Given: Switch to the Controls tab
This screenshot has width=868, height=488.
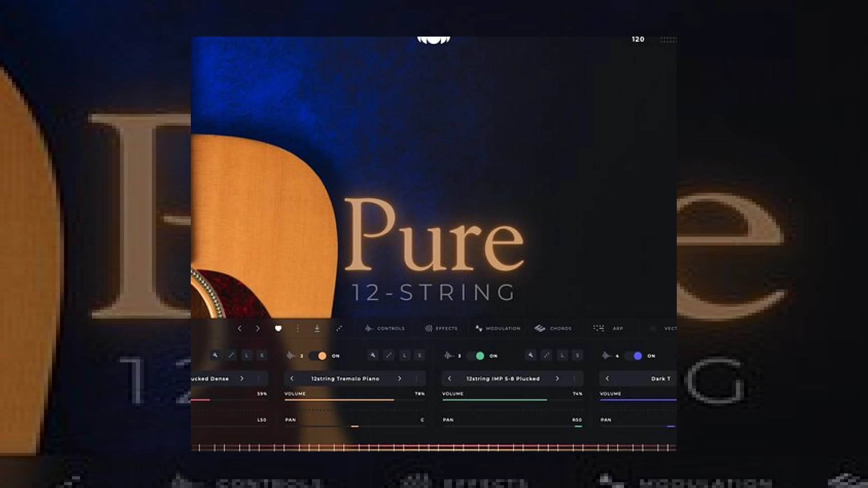Looking at the screenshot, I should coord(385,328).
